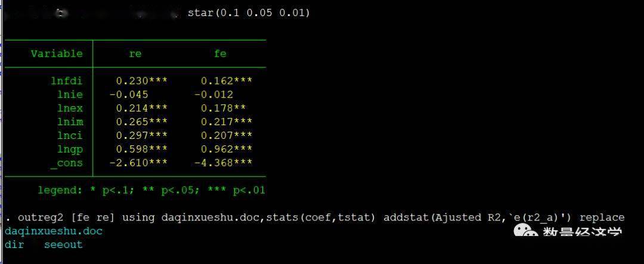Select the re value -0.045
644x264 pixels.
(x=129, y=94)
